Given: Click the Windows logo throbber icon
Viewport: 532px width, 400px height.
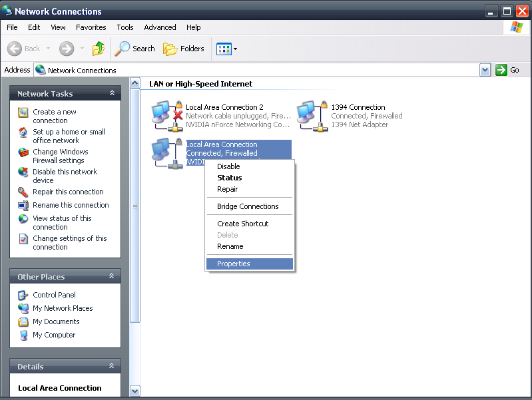Looking at the screenshot, I should tap(516, 27).
